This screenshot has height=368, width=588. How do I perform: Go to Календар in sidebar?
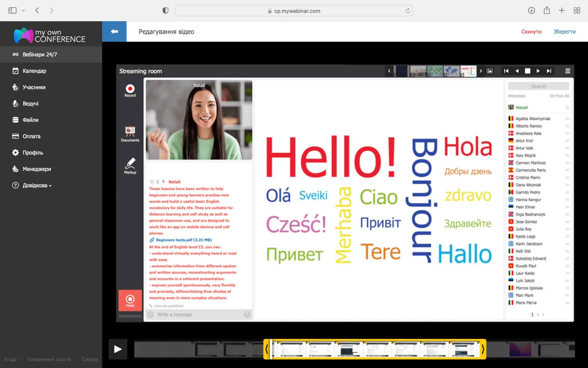[x=34, y=71]
